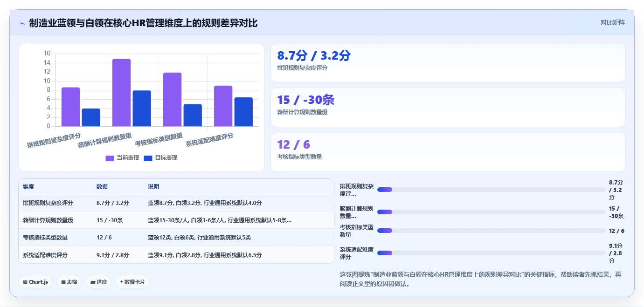The width and height of the screenshot is (644, 307).
Task: Click the 数据 table column header
Action: point(102,187)
